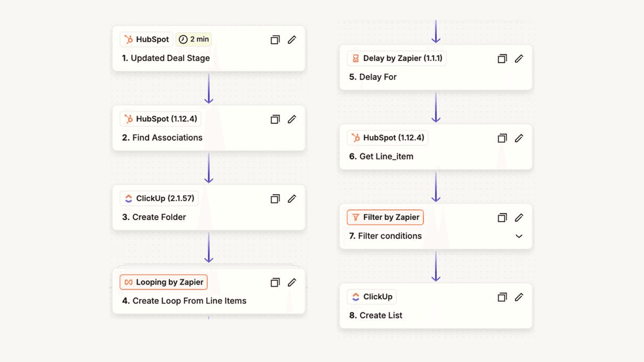This screenshot has width=644, height=362.
Task: Duplicate the Filter conditions step
Action: point(502,217)
